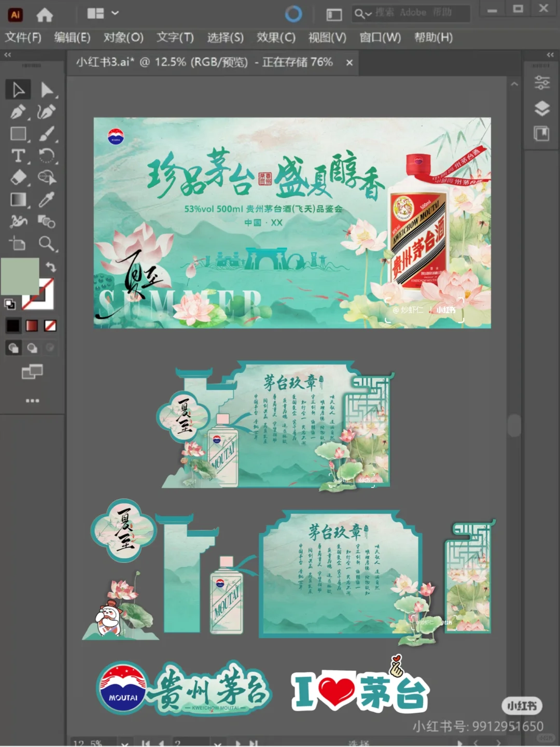The image size is (560, 747).
Task: Expand the right panel dock arrows
Action: coord(550,54)
